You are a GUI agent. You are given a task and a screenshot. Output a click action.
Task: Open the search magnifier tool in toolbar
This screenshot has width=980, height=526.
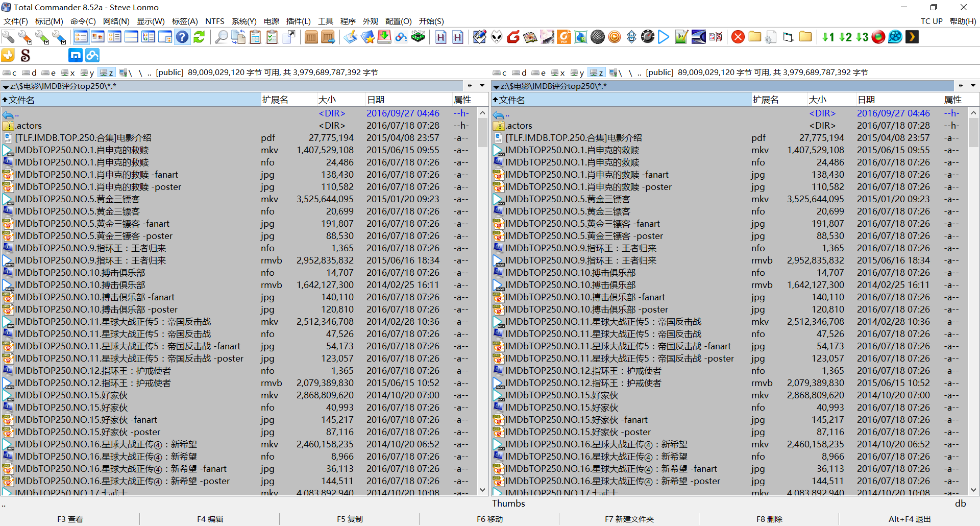(x=221, y=37)
